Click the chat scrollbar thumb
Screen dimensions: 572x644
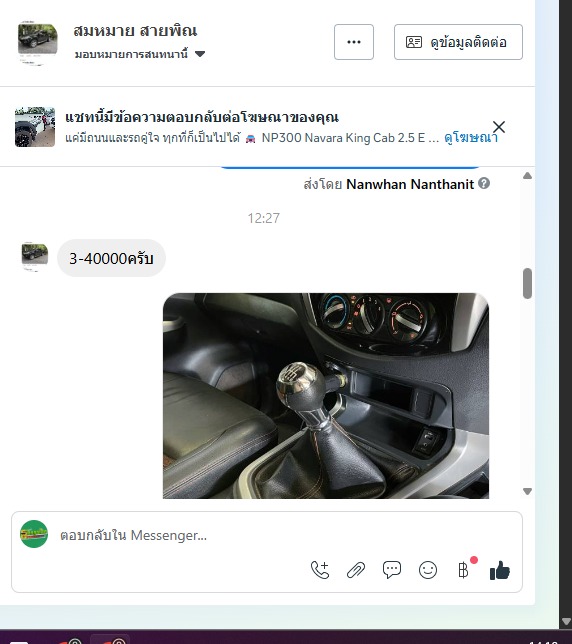click(x=528, y=283)
